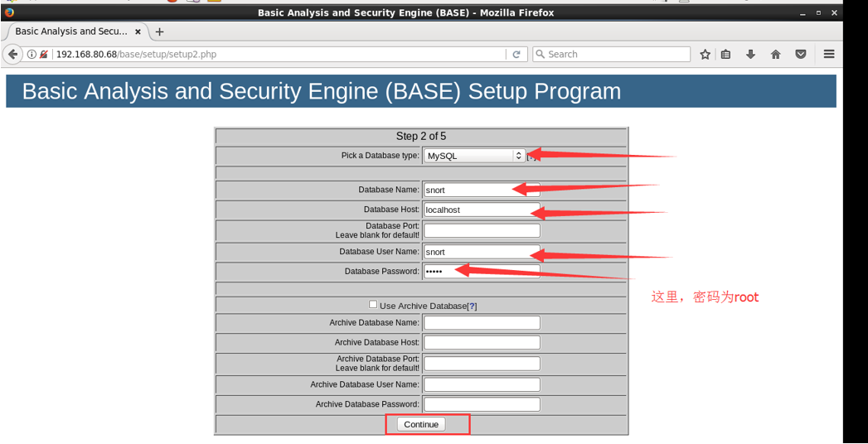Focus the Database Password field
Viewport: 868px width, 444px height.
click(482, 272)
